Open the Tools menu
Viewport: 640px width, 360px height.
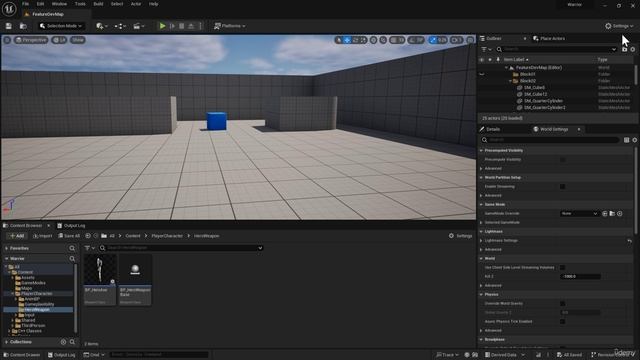coord(80,4)
